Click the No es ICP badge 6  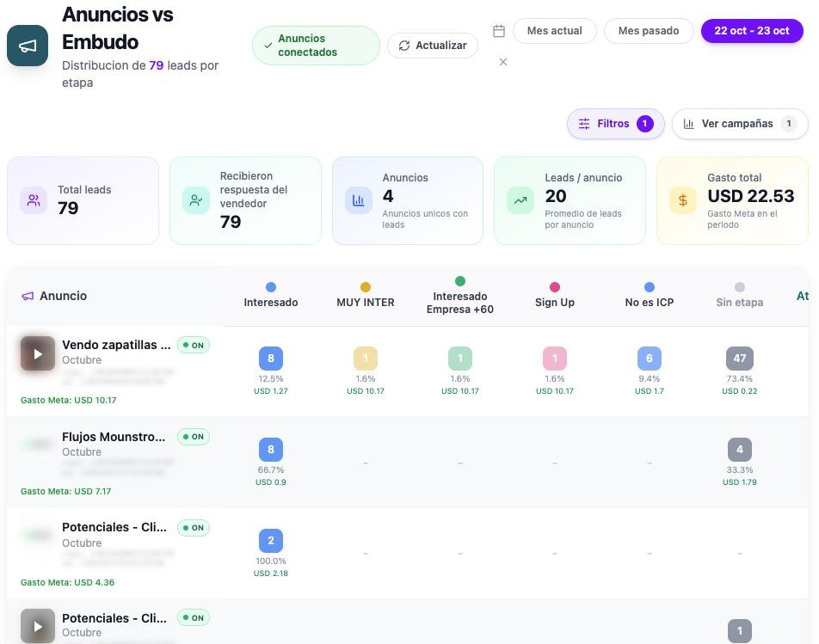pos(650,358)
